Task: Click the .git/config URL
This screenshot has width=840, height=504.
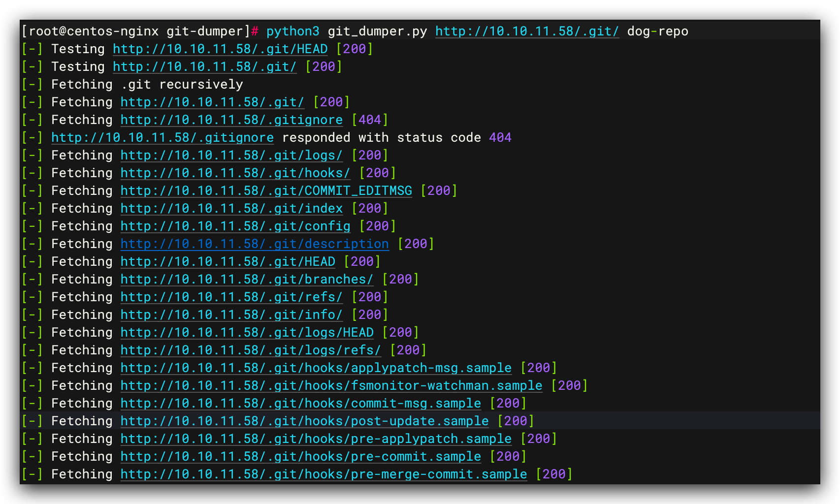Action: click(x=234, y=226)
